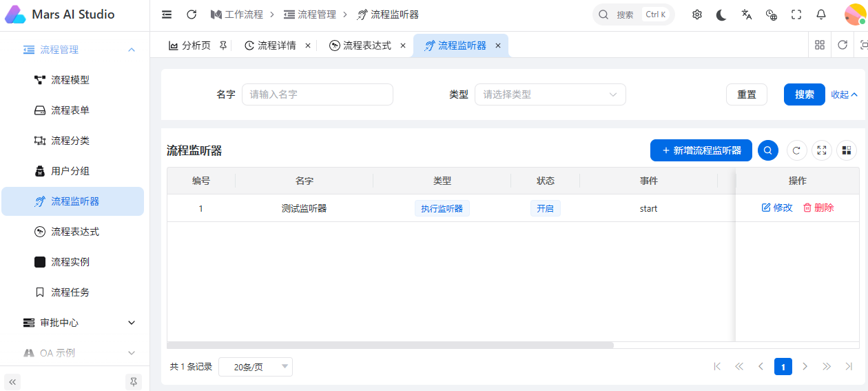
Task: Click 新增流程监听器 button
Action: click(701, 150)
